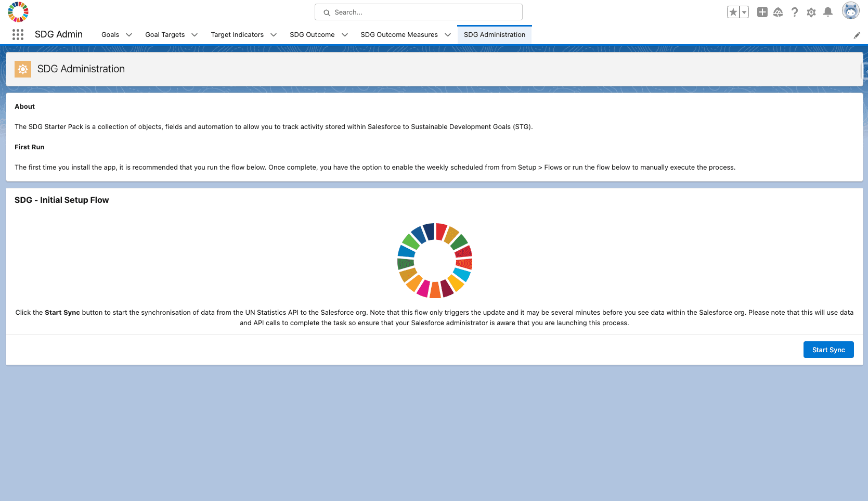Image resolution: width=868 pixels, height=501 pixels.
Task: Expand SDG Outcome Measures dropdown chevron
Action: 448,35
